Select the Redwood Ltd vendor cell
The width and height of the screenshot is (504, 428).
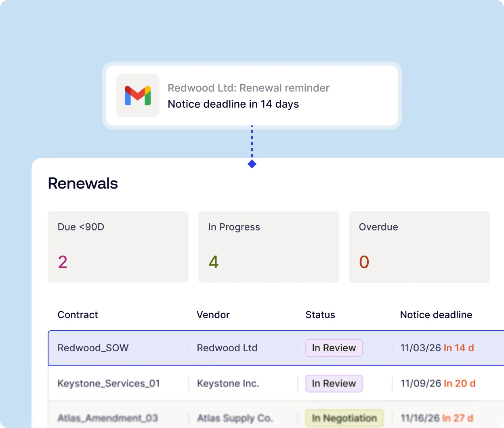(227, 348)
